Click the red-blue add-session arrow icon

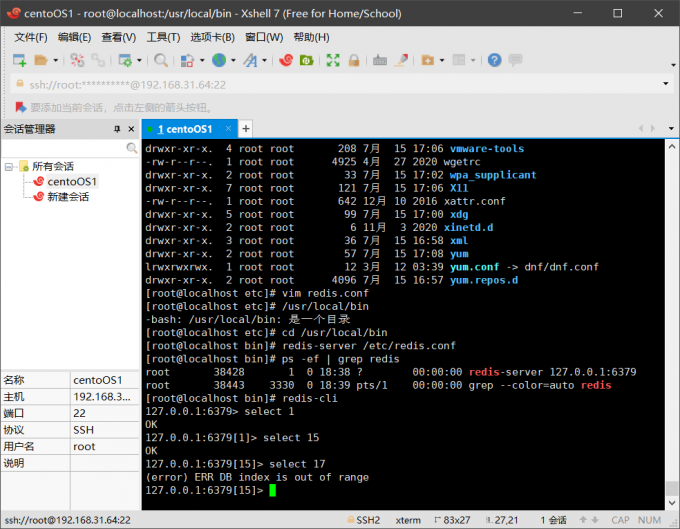click(21, 107)
